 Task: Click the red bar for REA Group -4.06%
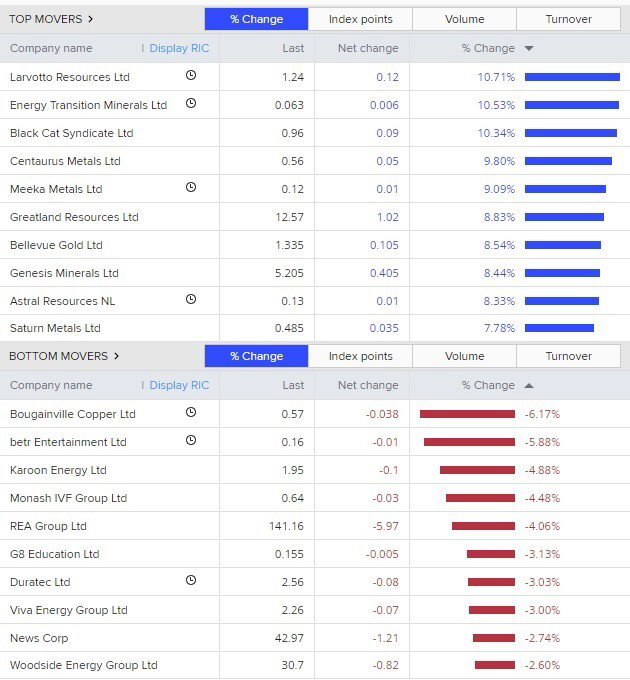(483, 526)
